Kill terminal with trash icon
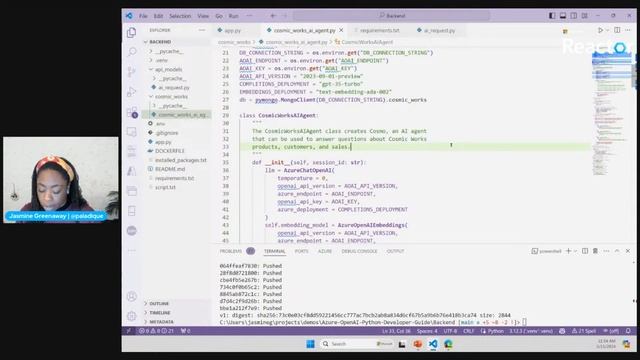The width and height of the screenshot is (640, 360). 596,251
